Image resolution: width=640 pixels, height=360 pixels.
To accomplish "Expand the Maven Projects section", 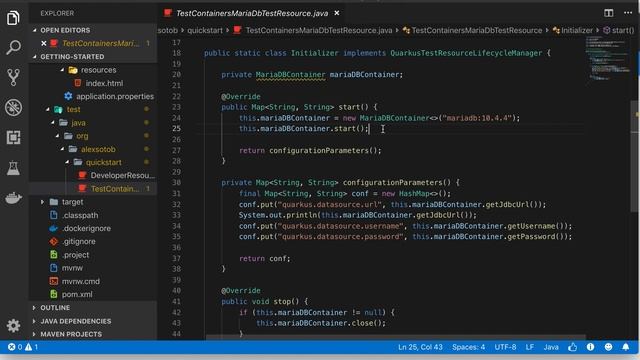I will (x=34, y=334).
